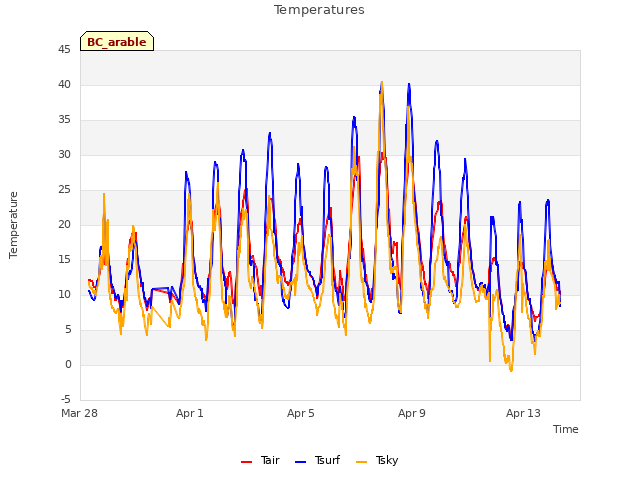The image size is (640, 480).
Task: Click the 40 y-axis tick label
Action: (64, 84)
